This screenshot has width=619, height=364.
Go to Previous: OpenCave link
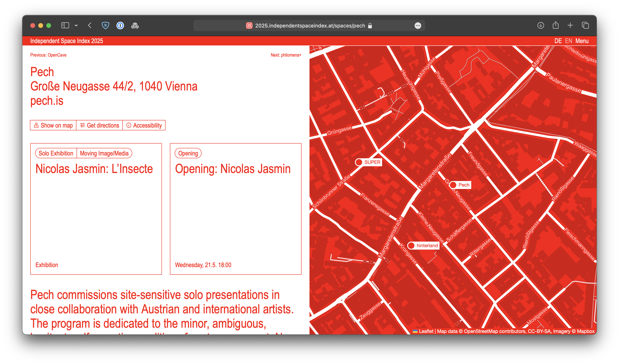[48, 55]
